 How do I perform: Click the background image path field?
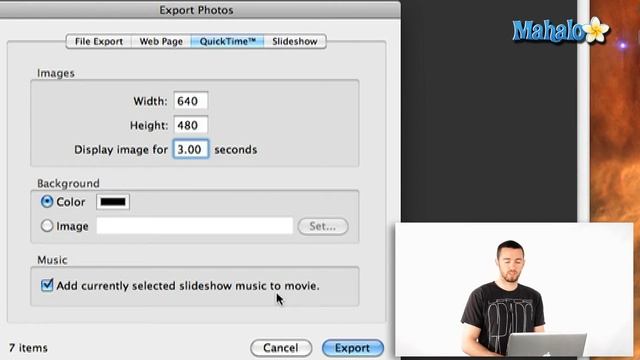[195, 226]
